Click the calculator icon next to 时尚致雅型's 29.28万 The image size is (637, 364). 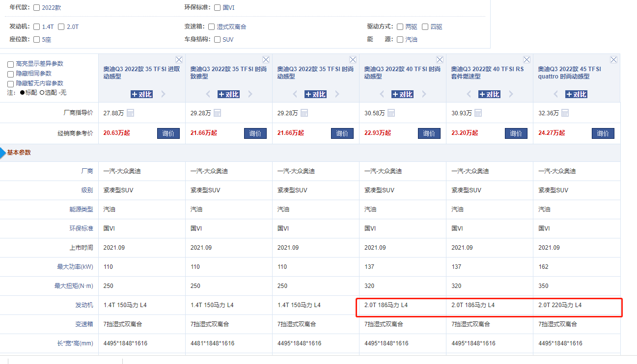218,112
